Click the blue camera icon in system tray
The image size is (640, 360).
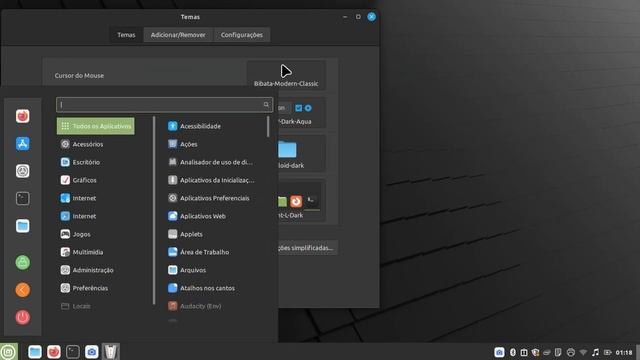(499, 352)
